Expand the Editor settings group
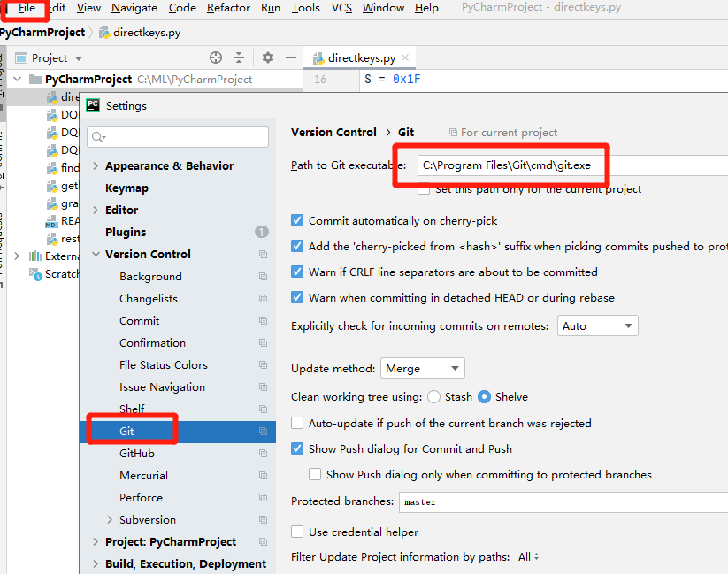The height and width of the screenshot is (574, 728). [96, 210]
